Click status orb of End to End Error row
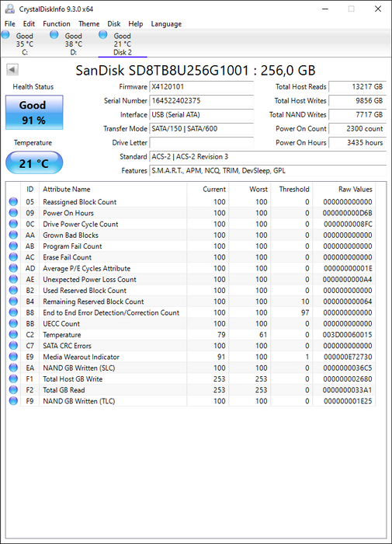The image size is (392, 544). tap(13, 312)
